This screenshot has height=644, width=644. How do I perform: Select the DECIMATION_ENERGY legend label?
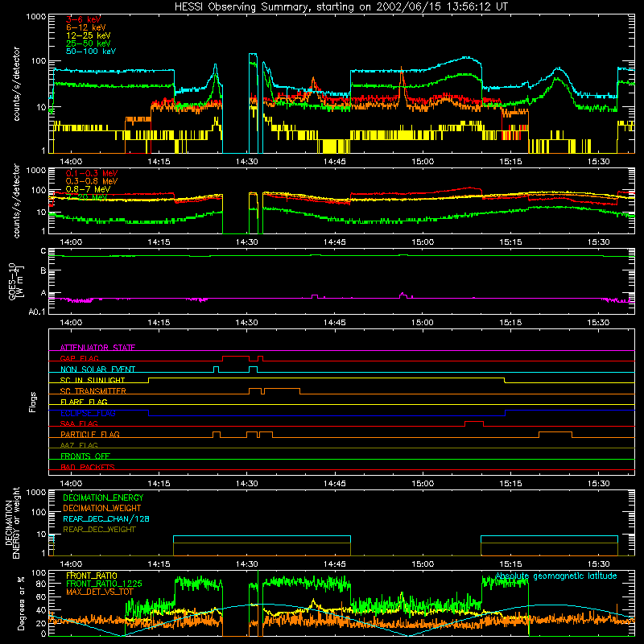tap(103, 497)
